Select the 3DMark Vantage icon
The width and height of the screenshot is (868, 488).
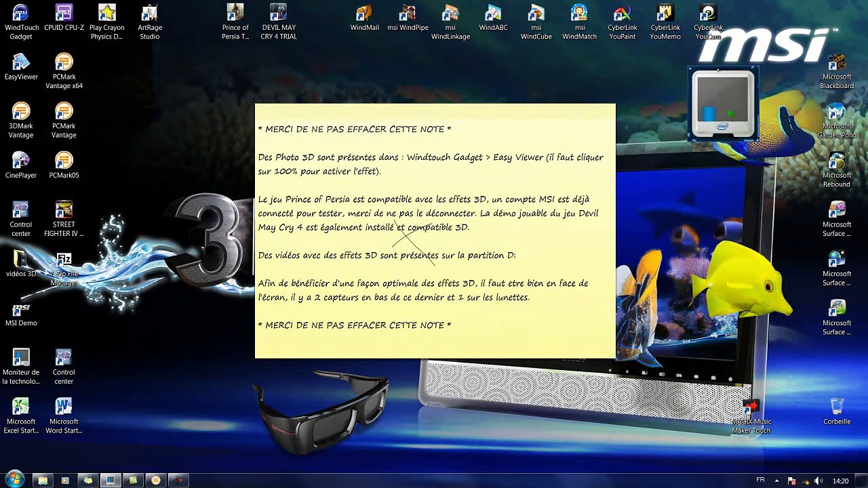tap(21, 120)
